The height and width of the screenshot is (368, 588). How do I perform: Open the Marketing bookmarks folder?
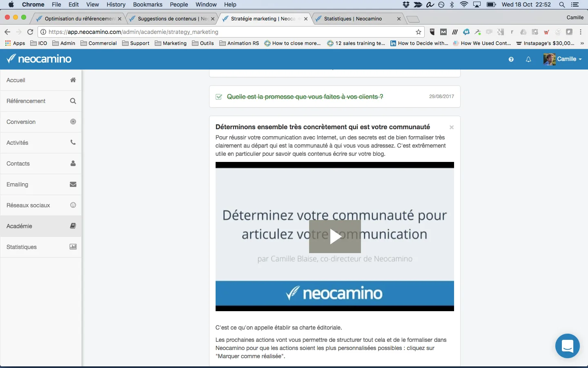tap(171, 43)
